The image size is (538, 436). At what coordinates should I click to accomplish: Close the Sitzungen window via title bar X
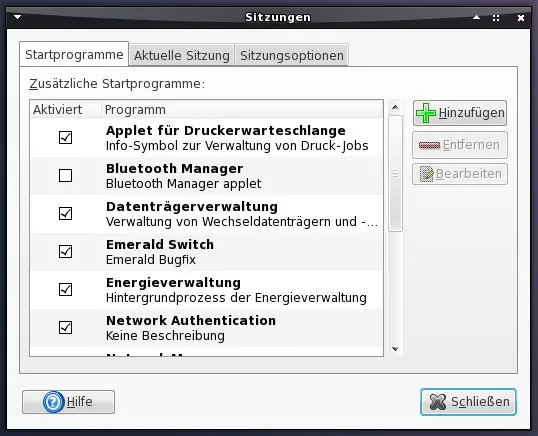click(521, 18)
